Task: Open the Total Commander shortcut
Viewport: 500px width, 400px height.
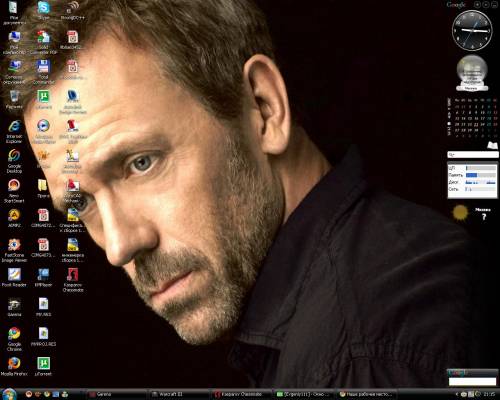Action: click(43, 72)
